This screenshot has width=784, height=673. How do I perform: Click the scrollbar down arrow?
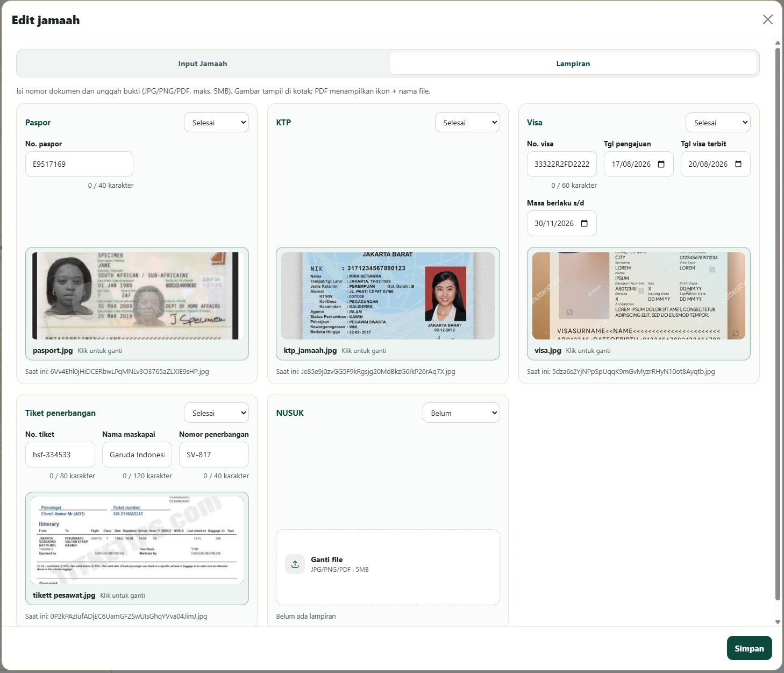pyautogui.click(x=778, y=622)
